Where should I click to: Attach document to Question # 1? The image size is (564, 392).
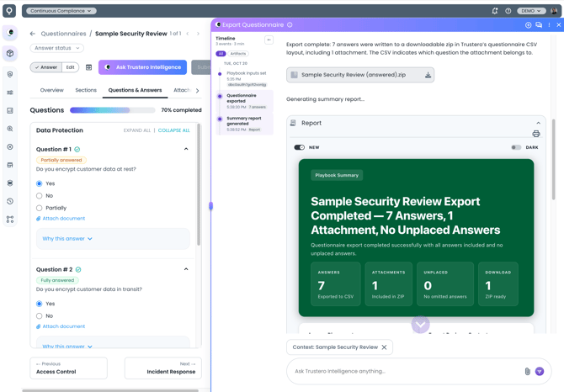click(61, 219)
